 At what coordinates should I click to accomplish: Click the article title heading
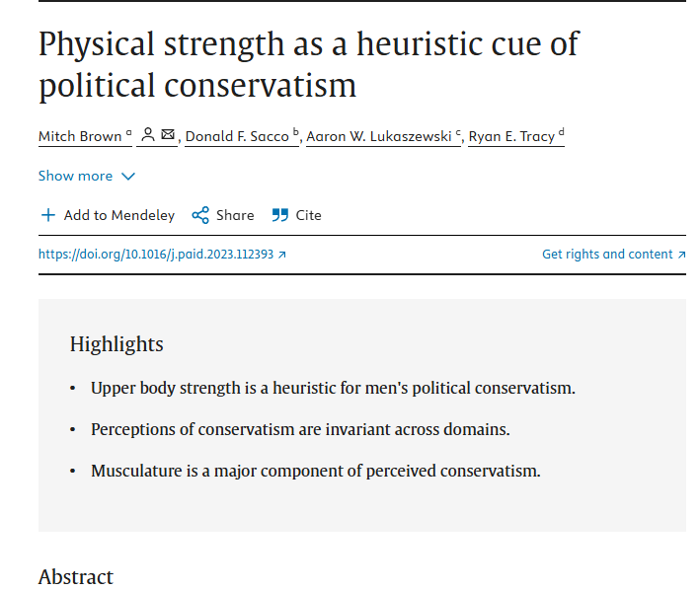[x=308, y=65]
